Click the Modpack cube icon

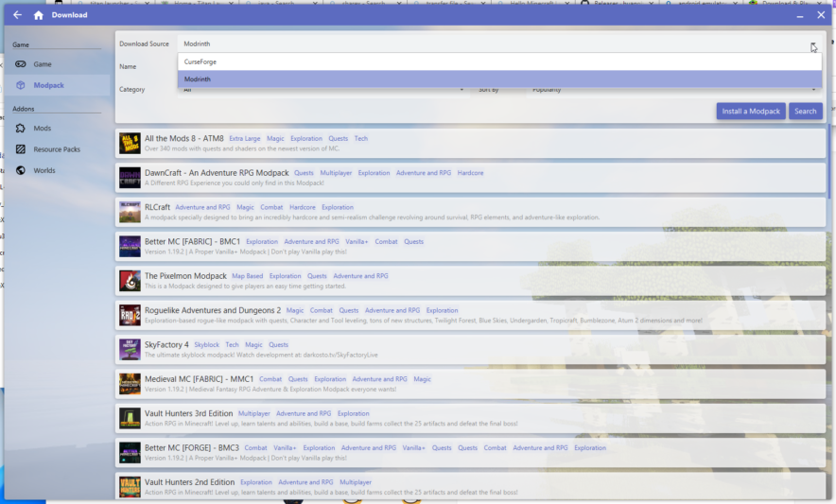coord(21,85)
